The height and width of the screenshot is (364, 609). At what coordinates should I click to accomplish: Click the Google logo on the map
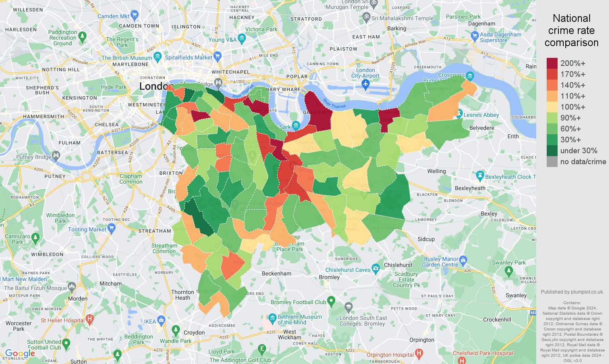point(20,354)
